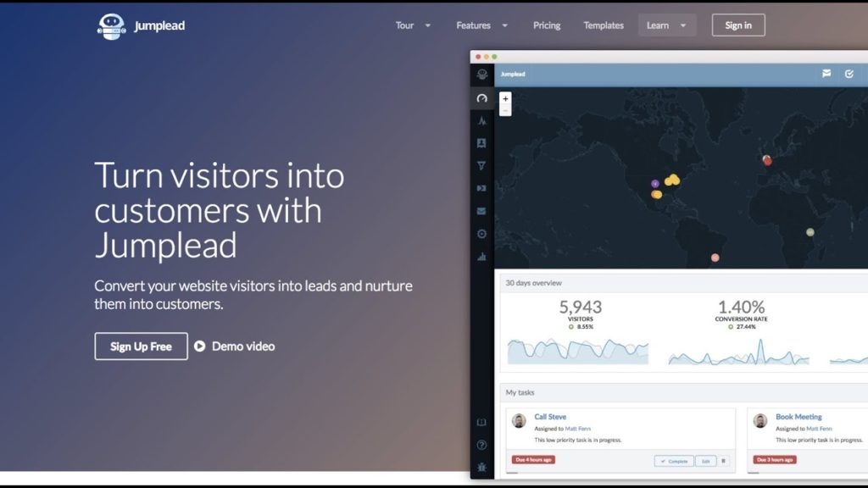Click the flag icon in app header
This screenshot has width=868, height=488.
pyautogui.click(x=826, y=74)
